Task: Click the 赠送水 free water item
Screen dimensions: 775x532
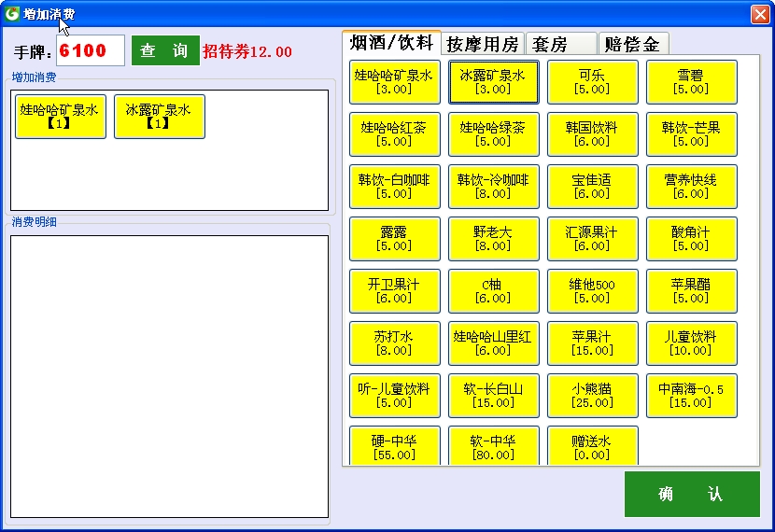Action: click(x=592, y=446)
